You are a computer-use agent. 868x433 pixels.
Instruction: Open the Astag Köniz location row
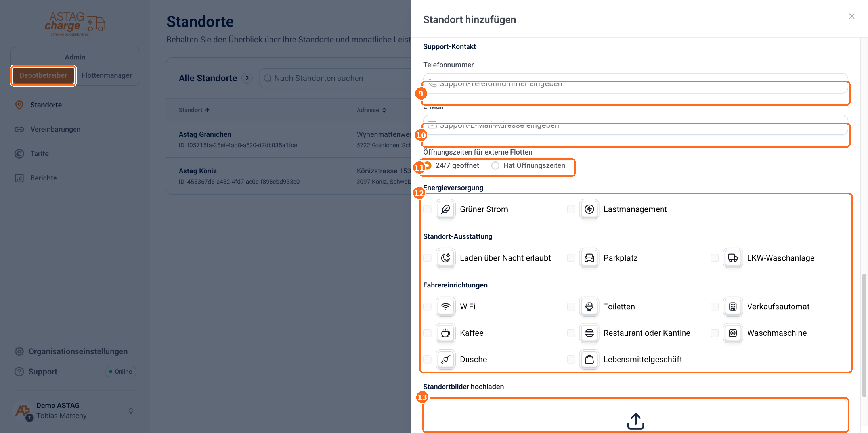289,176
